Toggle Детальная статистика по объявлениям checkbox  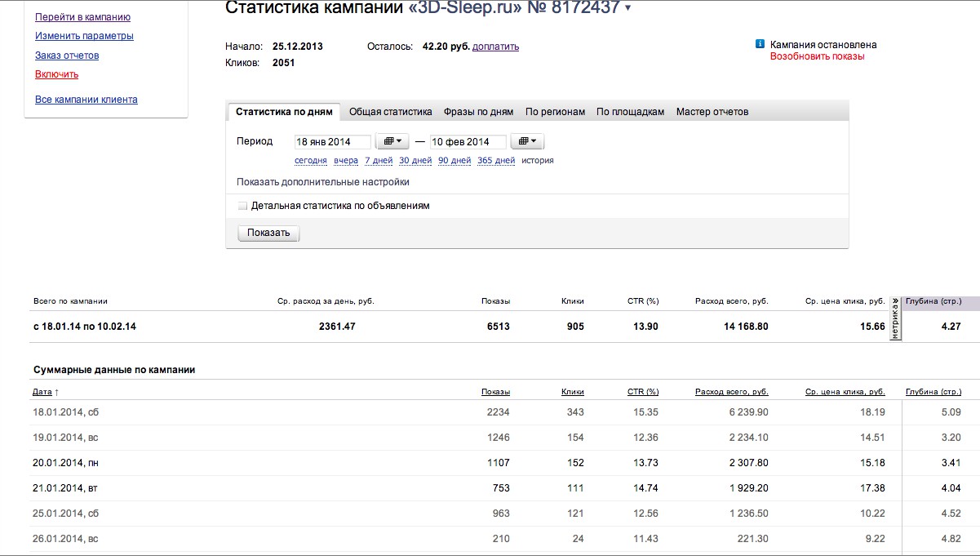(242, 206)
